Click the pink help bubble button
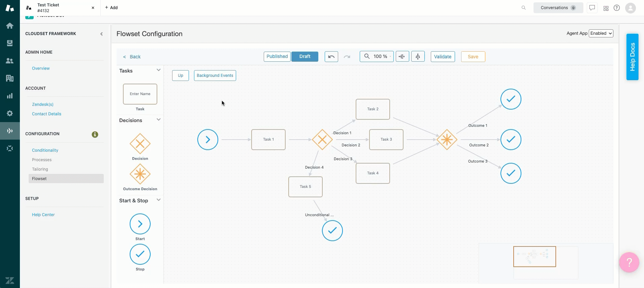The height and width of the screenshot is (288, 644). pyautogui.click(x=629, y=262)
